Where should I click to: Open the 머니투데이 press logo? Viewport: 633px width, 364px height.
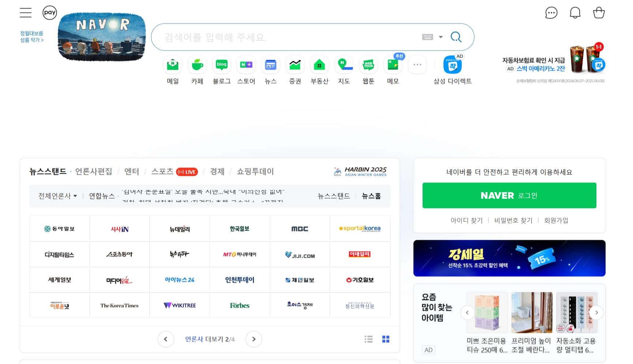point(240,254)
